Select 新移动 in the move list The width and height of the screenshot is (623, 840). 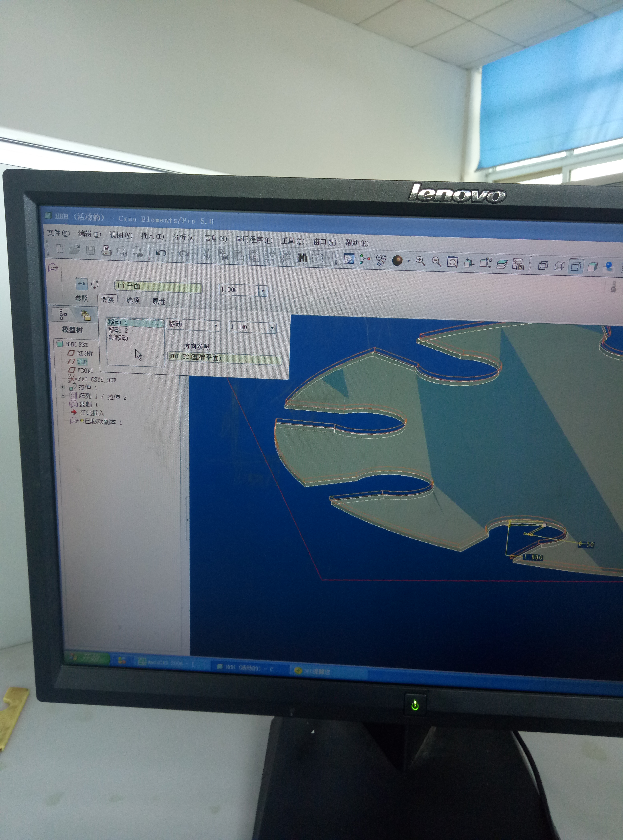point(118,338)
